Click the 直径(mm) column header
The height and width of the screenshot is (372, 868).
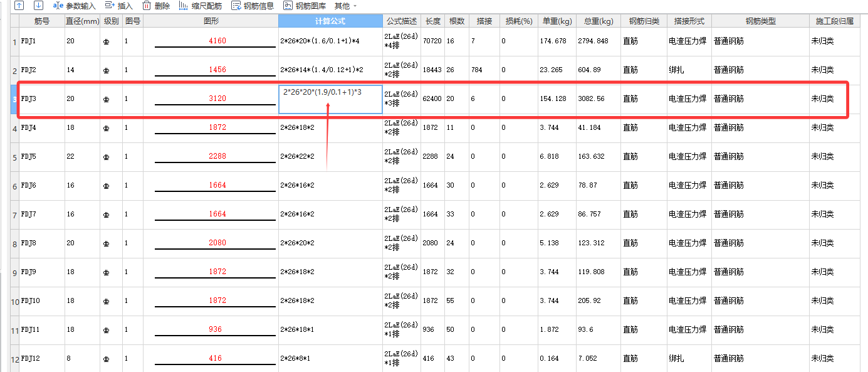pyautogui.click(x=82, y=21)
